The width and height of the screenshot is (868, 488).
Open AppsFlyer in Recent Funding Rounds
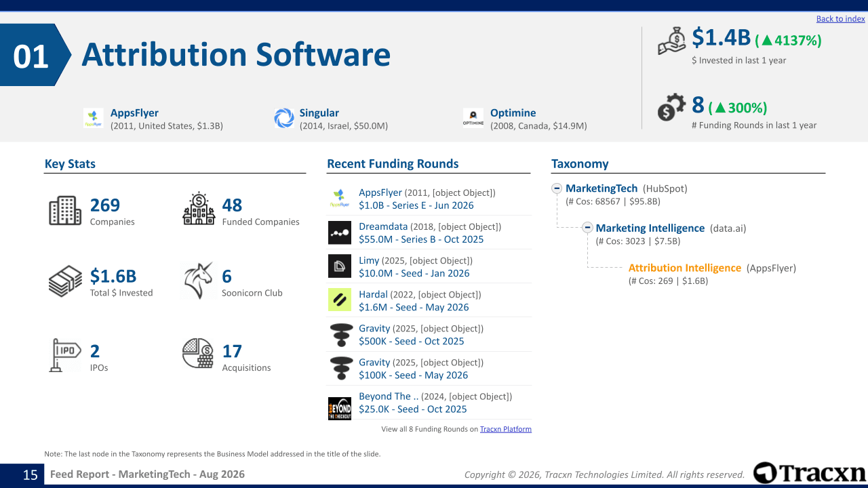coord(380,192)
